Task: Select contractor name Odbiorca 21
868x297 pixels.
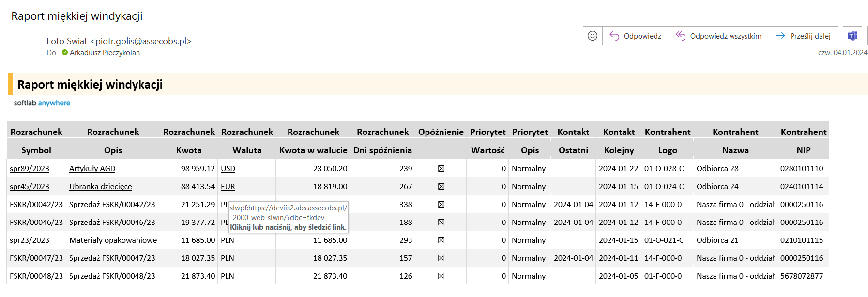Action: click(717, 240)
